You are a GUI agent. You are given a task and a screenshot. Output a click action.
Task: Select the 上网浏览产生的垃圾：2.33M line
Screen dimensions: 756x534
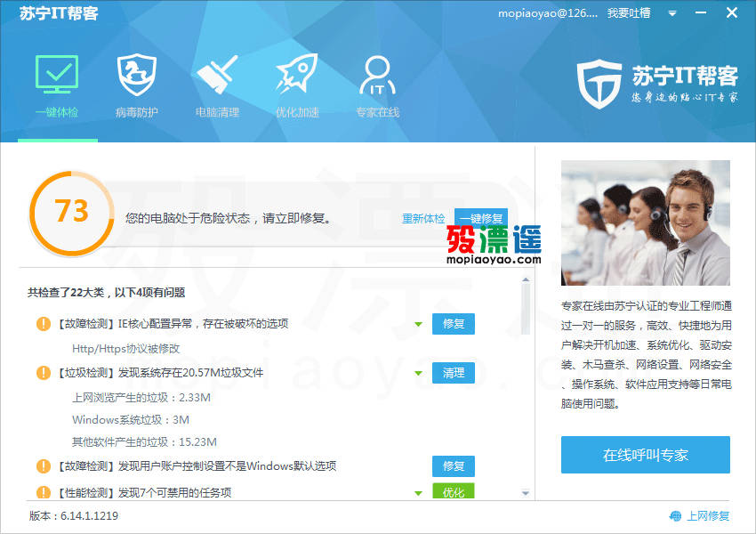141,398
